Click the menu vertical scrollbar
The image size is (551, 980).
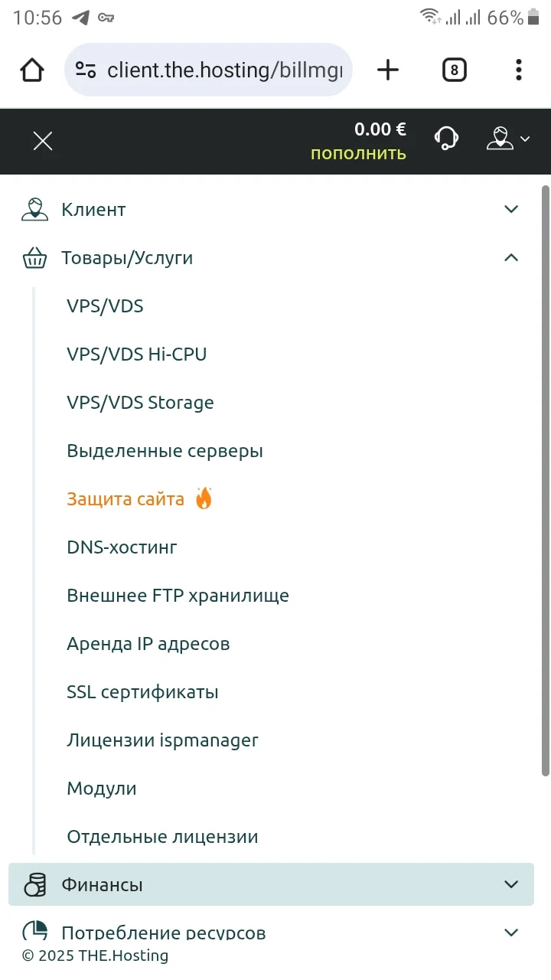(546, 482)
